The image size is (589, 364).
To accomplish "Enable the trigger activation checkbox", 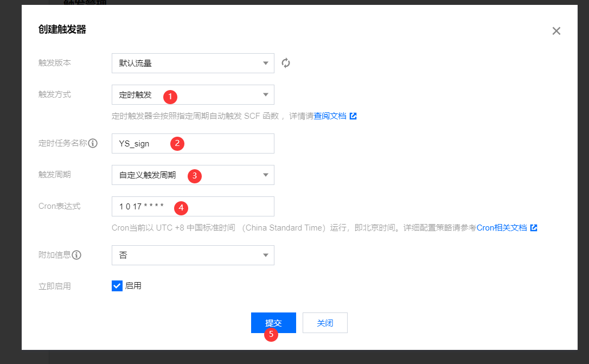I will tap(117, 286).
